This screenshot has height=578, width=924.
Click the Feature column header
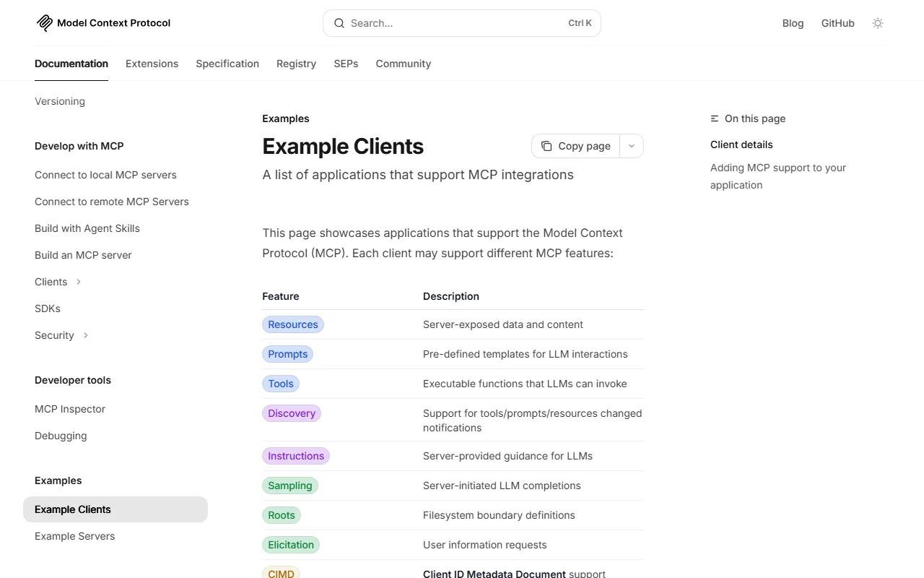point(281,296)
